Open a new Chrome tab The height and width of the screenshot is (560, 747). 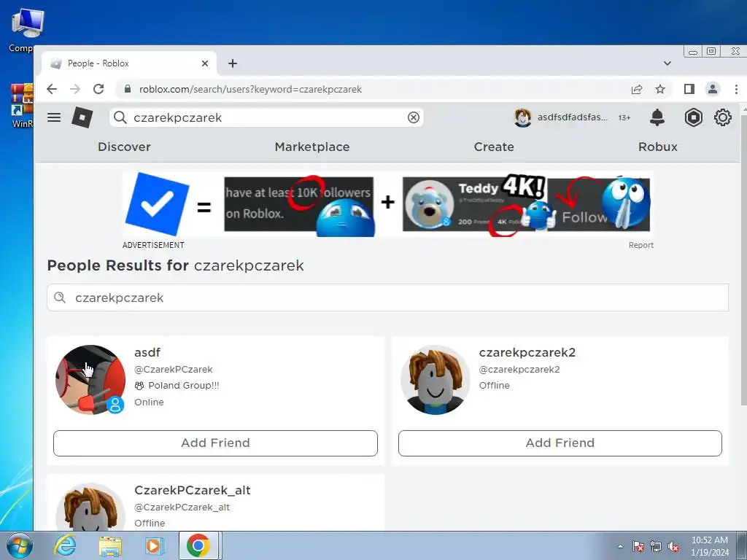(x=233, y=63)
